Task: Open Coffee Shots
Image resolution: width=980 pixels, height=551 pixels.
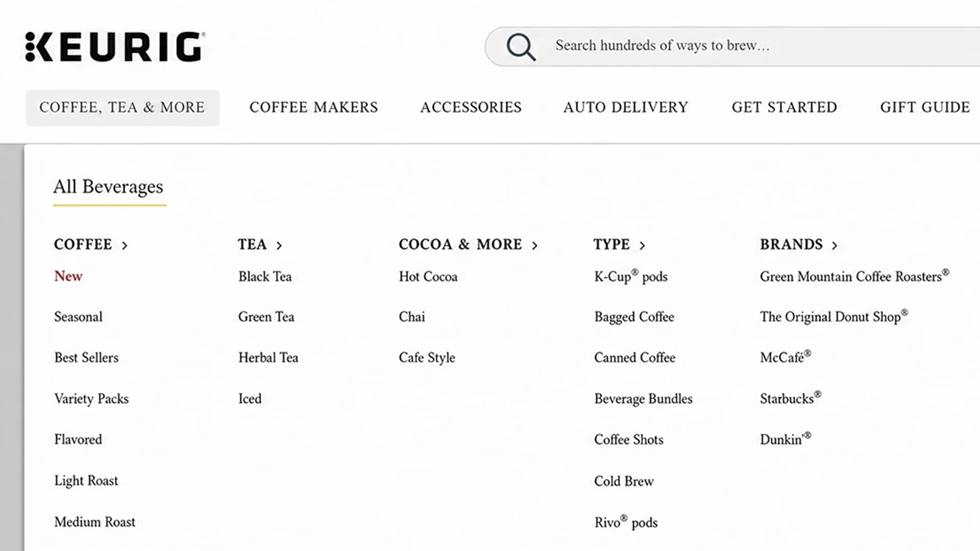Action: pyautogui.click(x=628, y=440)
